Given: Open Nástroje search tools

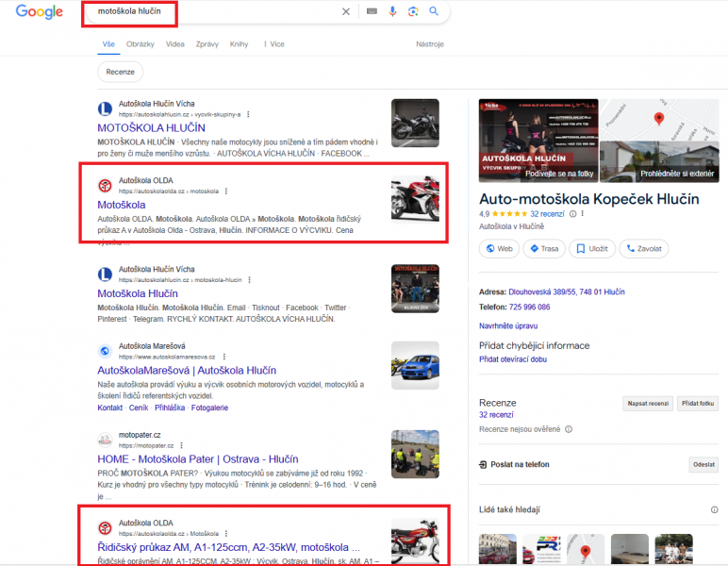Looking at the screenshot, I should 430,44.
